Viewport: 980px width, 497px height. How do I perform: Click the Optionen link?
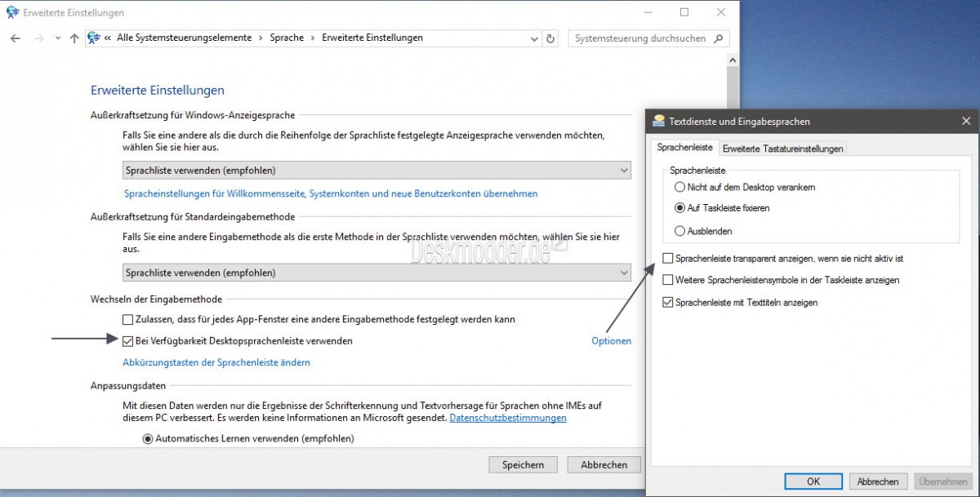point(611,341)
